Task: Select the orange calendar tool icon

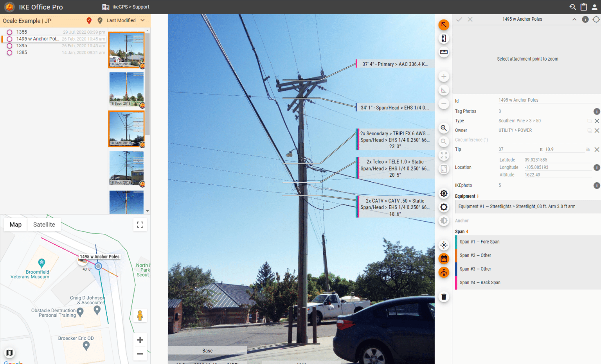Action: point(443,258)
